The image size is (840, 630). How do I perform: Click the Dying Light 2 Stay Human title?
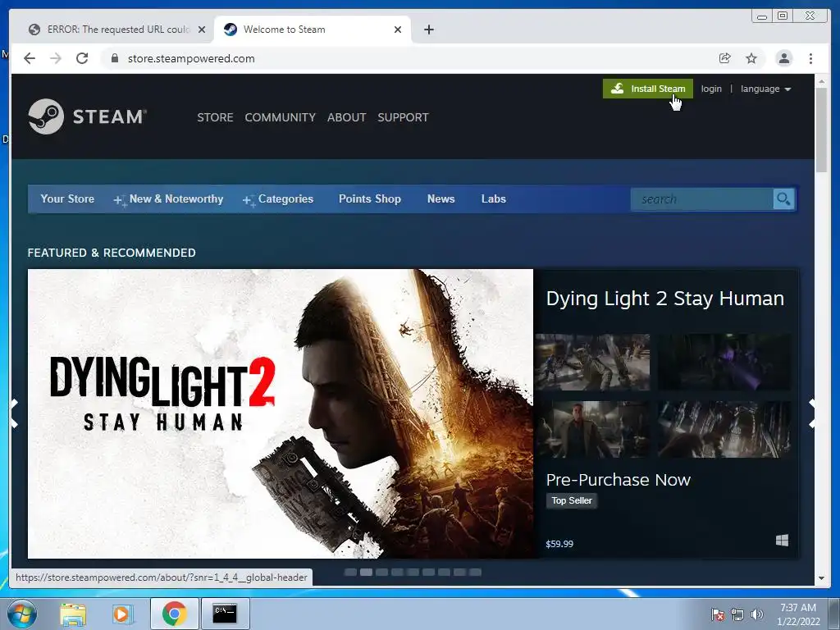[664, 299]
